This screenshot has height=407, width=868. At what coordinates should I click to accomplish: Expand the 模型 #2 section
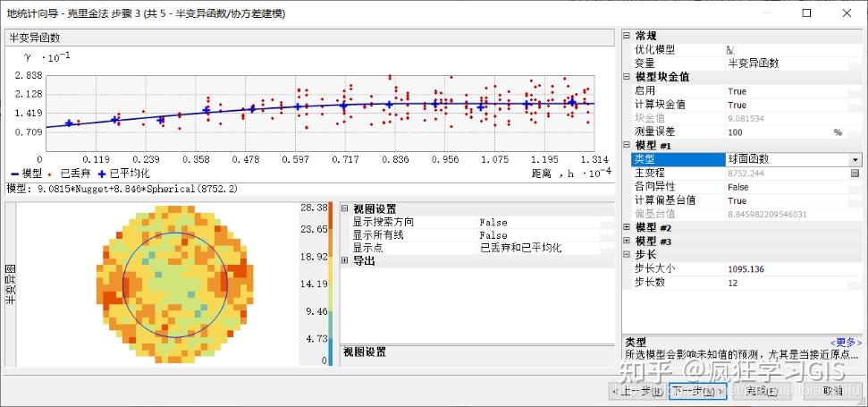(x=627, y=227)
